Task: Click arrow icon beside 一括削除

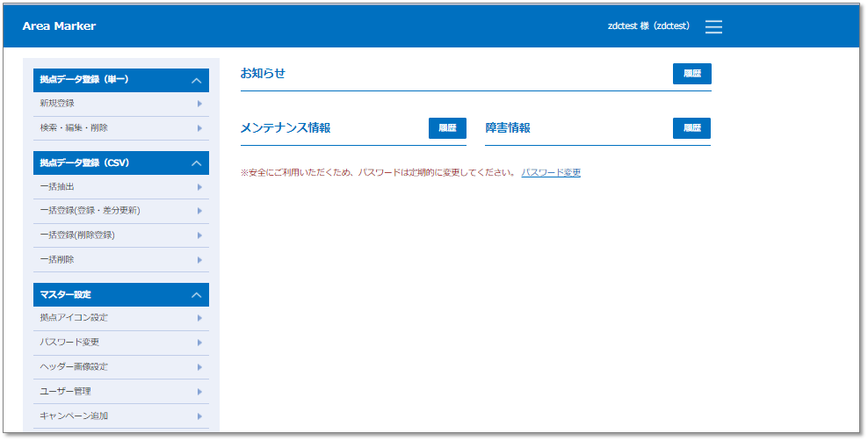Action: tap(199, 259)
